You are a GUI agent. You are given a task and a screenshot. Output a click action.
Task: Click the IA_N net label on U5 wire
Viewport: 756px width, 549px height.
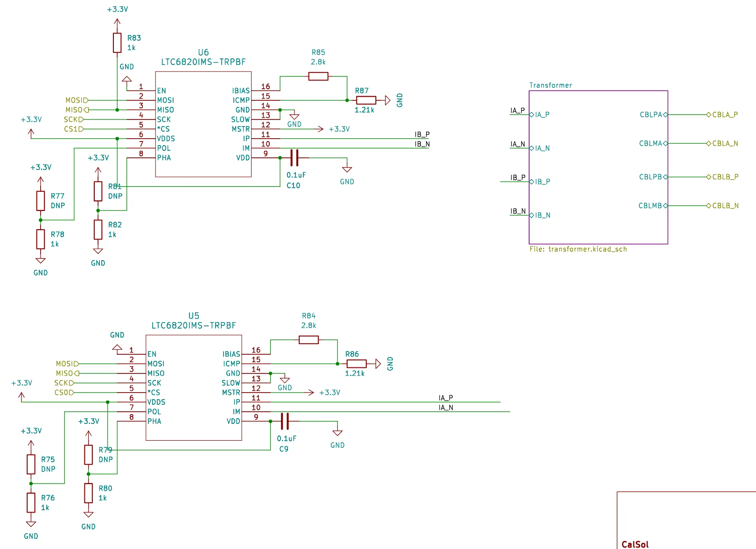click(x=446, y=408)
